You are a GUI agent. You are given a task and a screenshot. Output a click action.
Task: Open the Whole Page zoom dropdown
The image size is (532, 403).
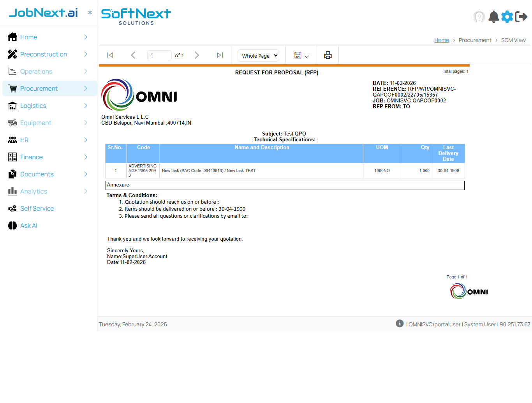point(258,55)
